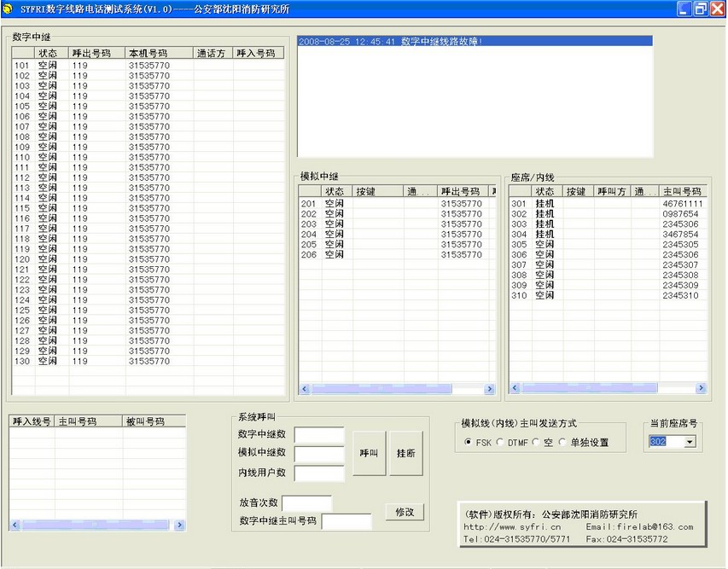Select row 302 in 座席/内线 list

tap(608, 214)
